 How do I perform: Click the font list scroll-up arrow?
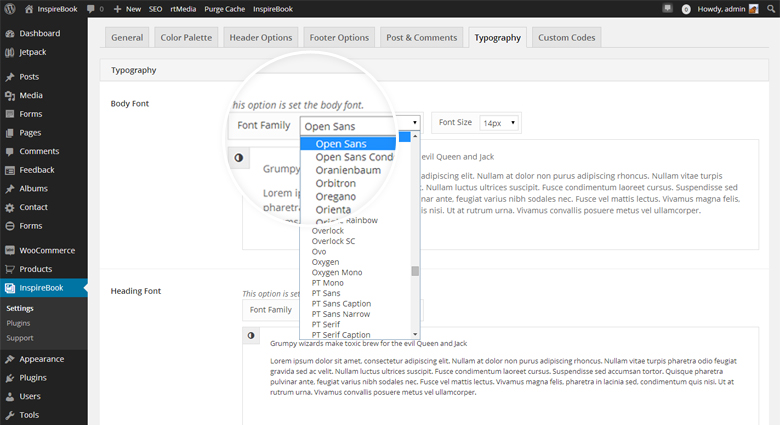click(x=415, y=136)
